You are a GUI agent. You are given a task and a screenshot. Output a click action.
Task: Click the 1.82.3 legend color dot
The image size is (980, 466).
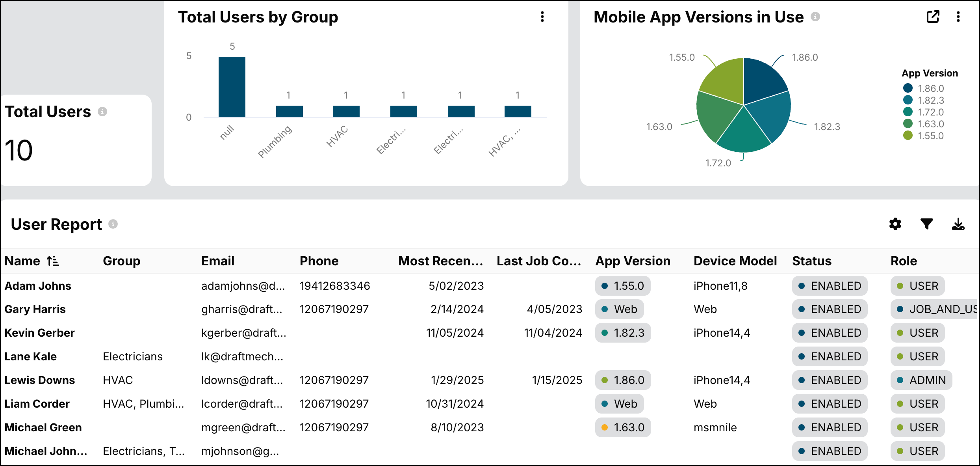(908, 100)
